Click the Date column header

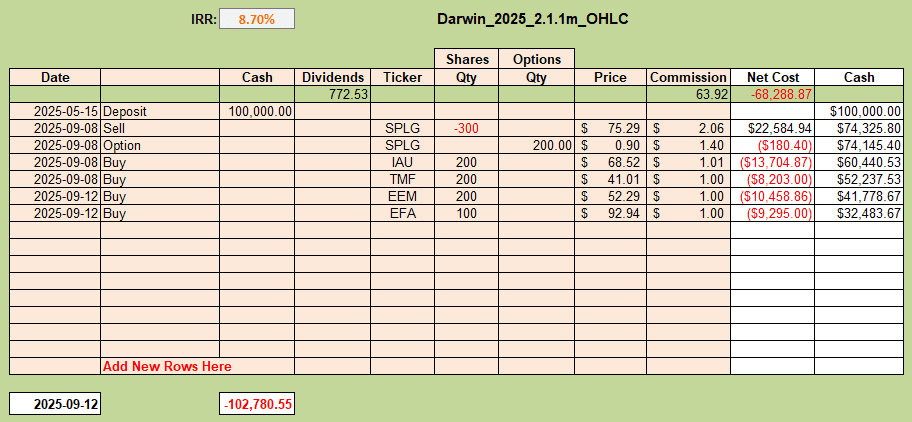[x=55, y=77]
